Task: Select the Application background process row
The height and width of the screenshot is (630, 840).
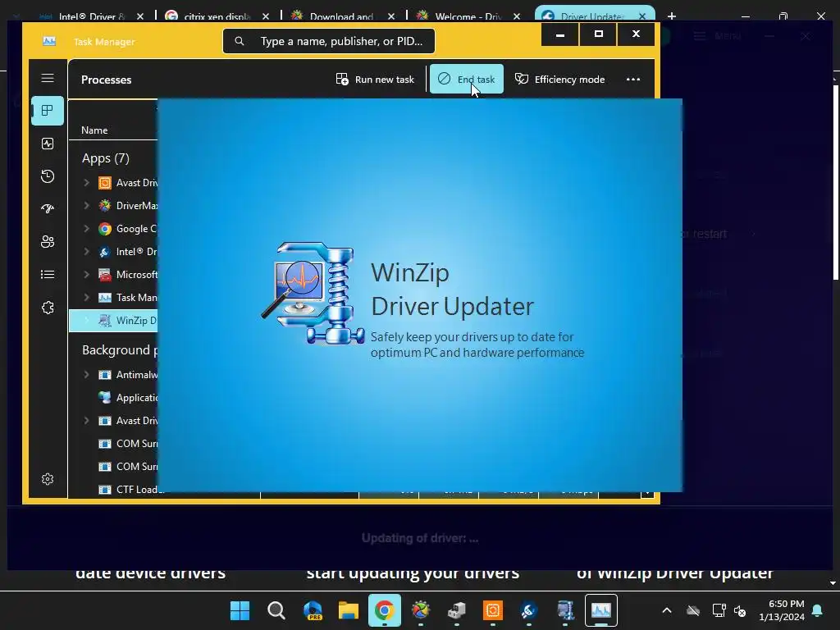Action: [x=113, y=398]
